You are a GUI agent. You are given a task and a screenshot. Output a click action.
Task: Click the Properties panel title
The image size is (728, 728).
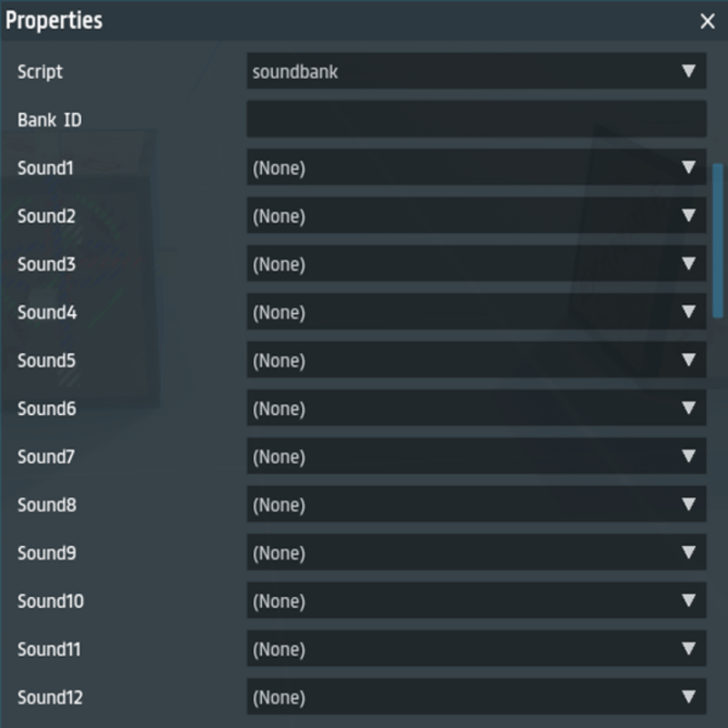(x=55, y=20)
